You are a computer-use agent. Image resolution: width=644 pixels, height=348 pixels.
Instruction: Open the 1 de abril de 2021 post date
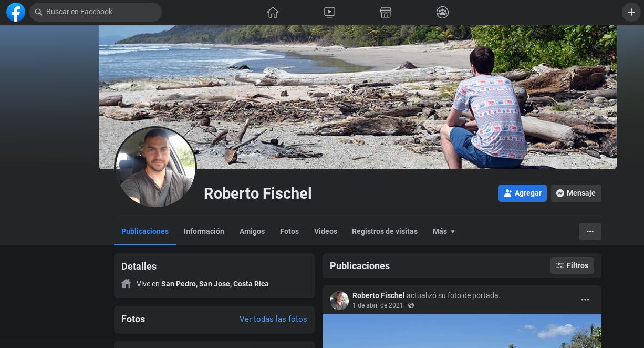(x=378, y=305)
